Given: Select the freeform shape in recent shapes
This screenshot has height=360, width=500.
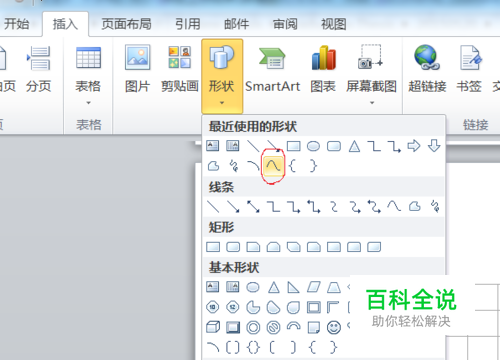Looking at the screenshot, I should click(213, 166).
